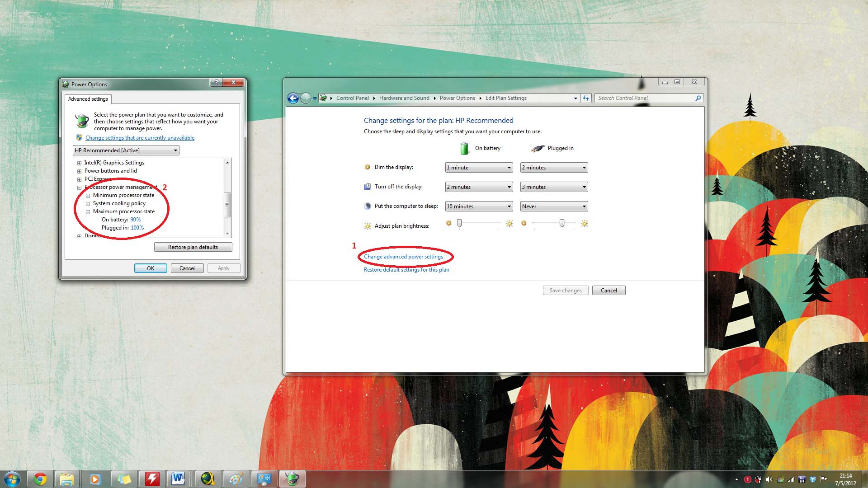Click Change settings that are currently unavailable
This screenshot has height=488, width=868.
coord(140,138)
